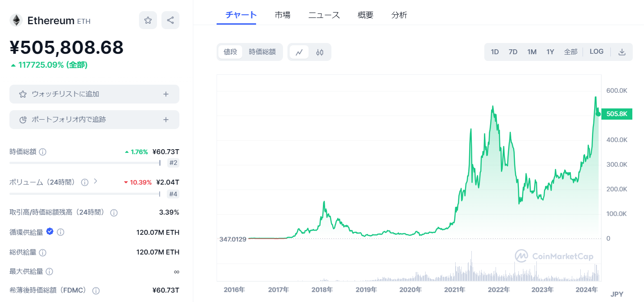Image resolution: width=644 pixels, height=302 pixels.
Task: Open the 分析 tab
Action: 399,15
